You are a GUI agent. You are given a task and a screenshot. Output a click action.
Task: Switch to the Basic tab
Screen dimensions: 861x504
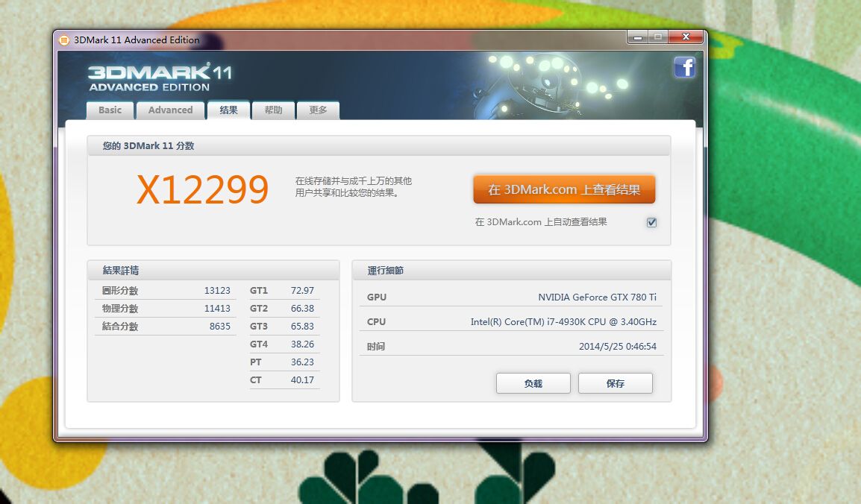pos(110,110)
